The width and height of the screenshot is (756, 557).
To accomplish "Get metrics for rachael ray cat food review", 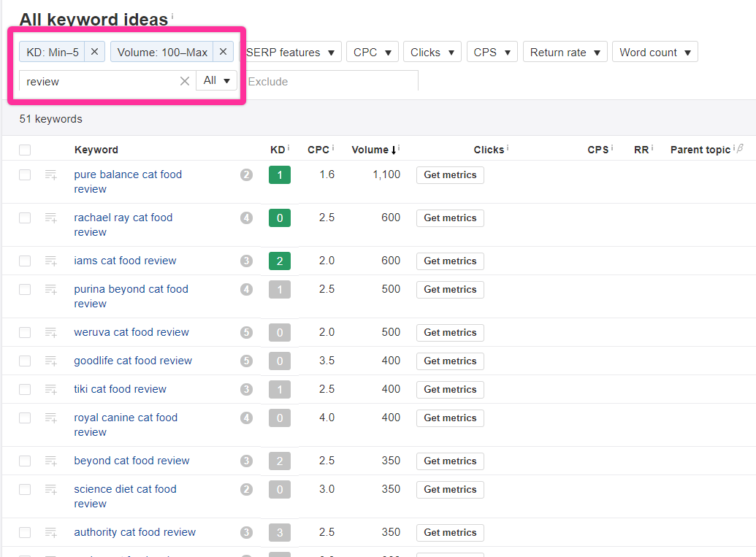I will (x=450, y=218).
